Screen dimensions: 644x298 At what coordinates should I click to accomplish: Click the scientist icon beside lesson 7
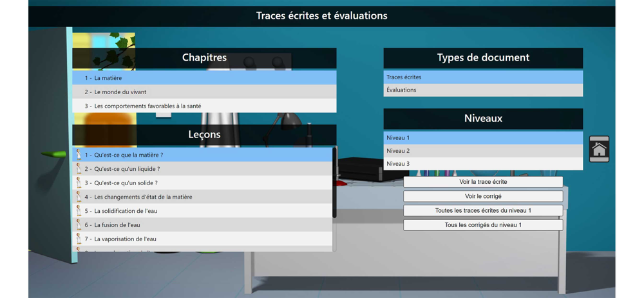click(79, 239)
